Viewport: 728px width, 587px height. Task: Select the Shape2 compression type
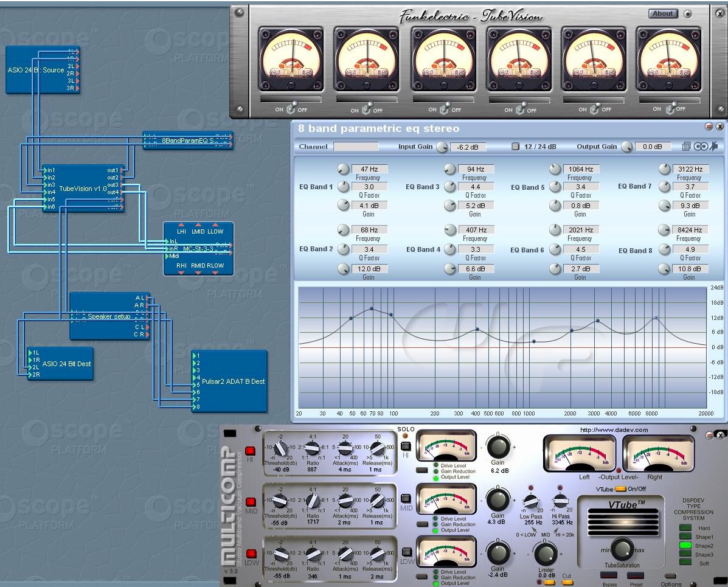point(685,546)
